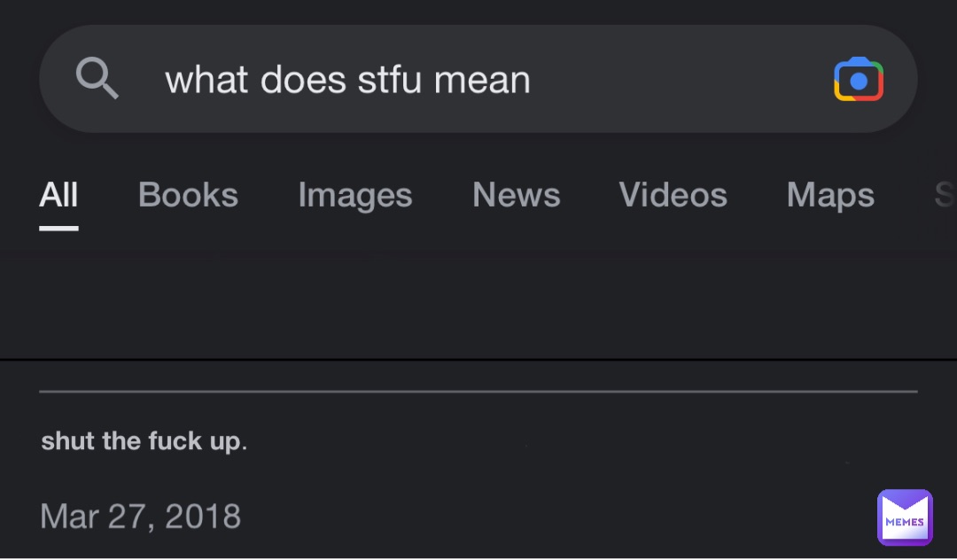This screenshot has width=957, height=560.
Task: Click the horizontal divider above the answer
Action: [478, 392]
